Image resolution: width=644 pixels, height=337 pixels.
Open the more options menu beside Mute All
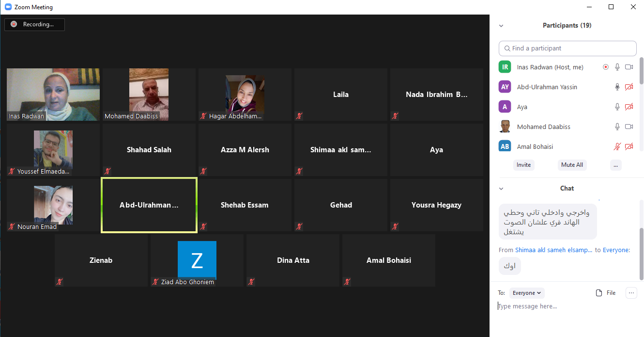(x=615, y=165)
